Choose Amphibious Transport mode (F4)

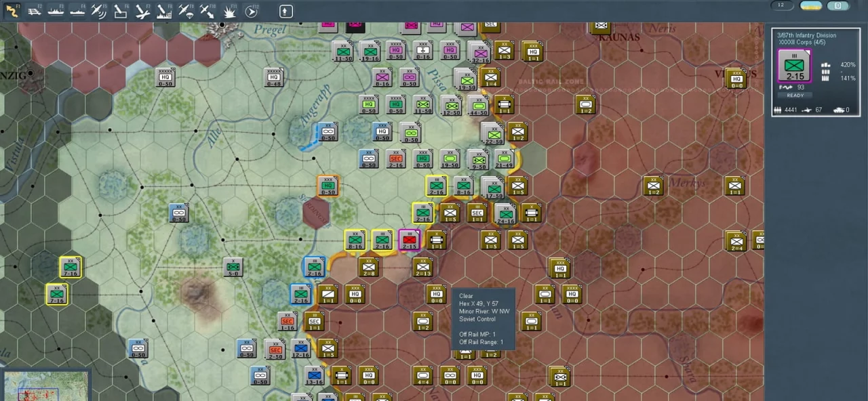click(x=77, y=10)
